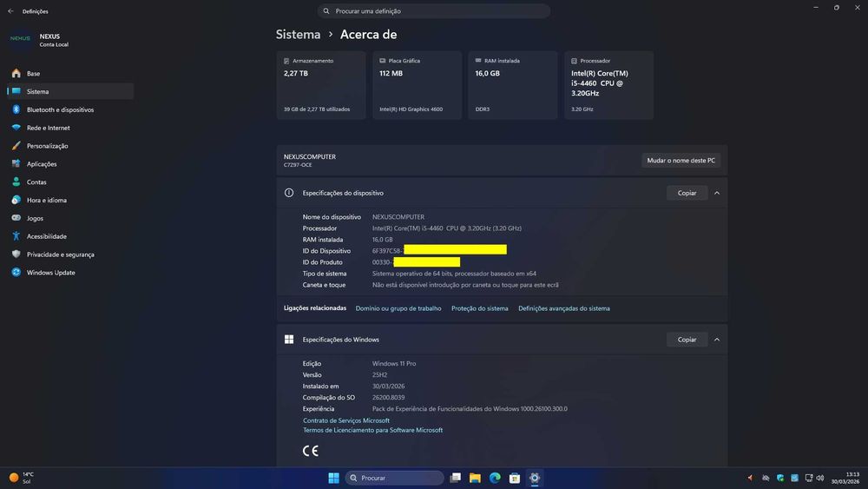
Task: Open Termos de Licenciamento para Software Microsoft
Action: [x=372, y=430]
